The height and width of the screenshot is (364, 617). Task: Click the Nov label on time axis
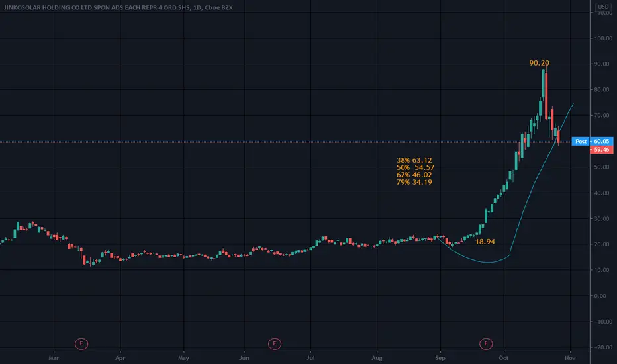pyautogui.click(x=570, y=358)
